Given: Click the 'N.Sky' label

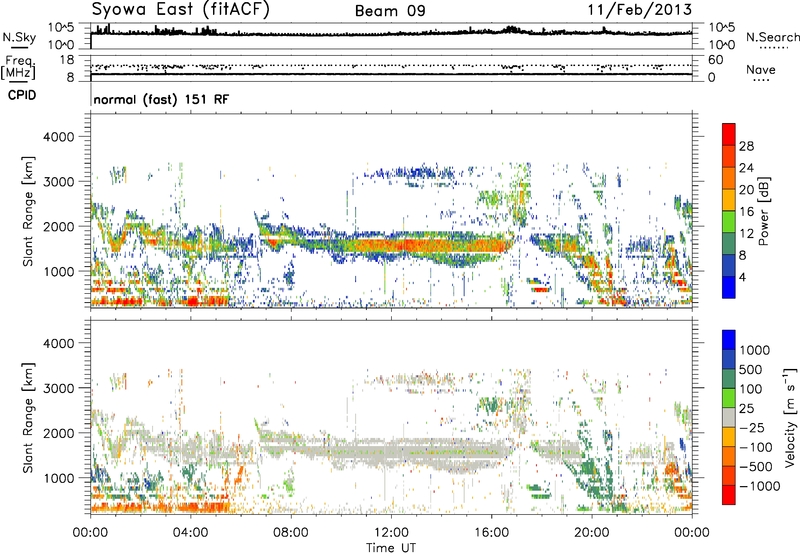Looking at the screenshot, I should [x=19, y=37].
